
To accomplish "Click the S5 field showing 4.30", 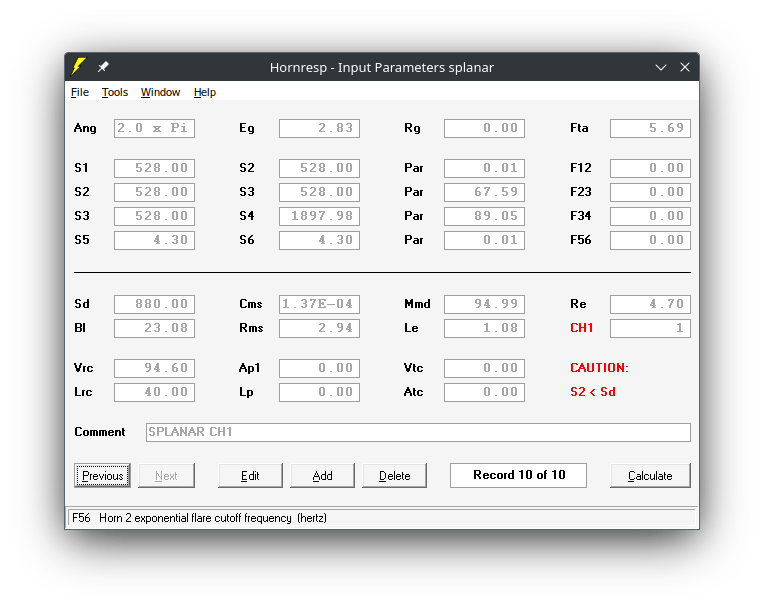I will 154,240.
